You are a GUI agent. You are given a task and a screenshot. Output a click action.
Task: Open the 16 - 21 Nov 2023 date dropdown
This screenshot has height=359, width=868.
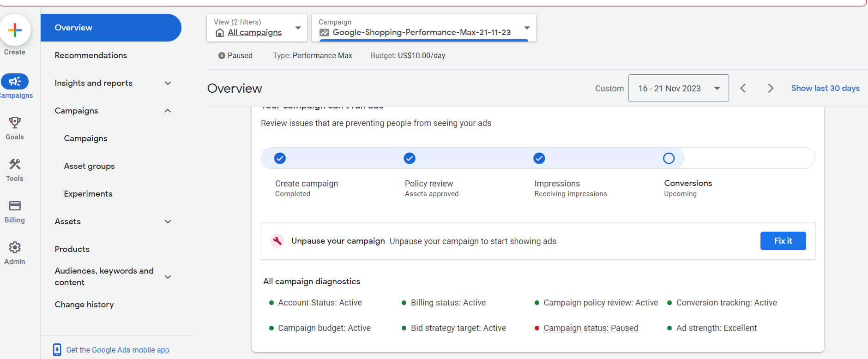679,88
